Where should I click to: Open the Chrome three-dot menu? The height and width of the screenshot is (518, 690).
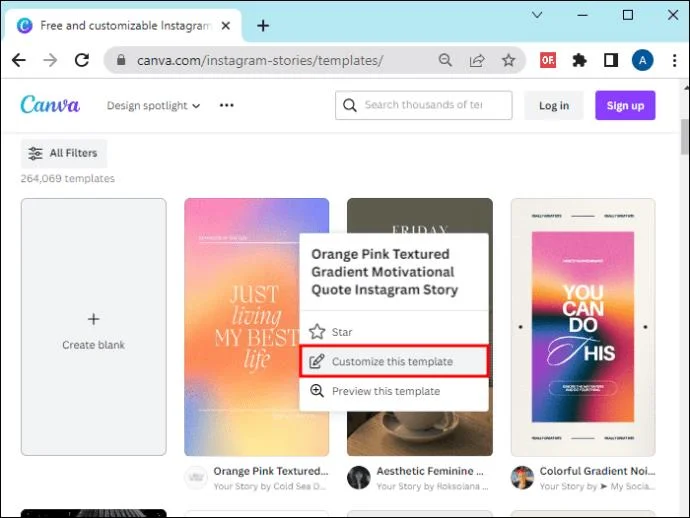674,60
